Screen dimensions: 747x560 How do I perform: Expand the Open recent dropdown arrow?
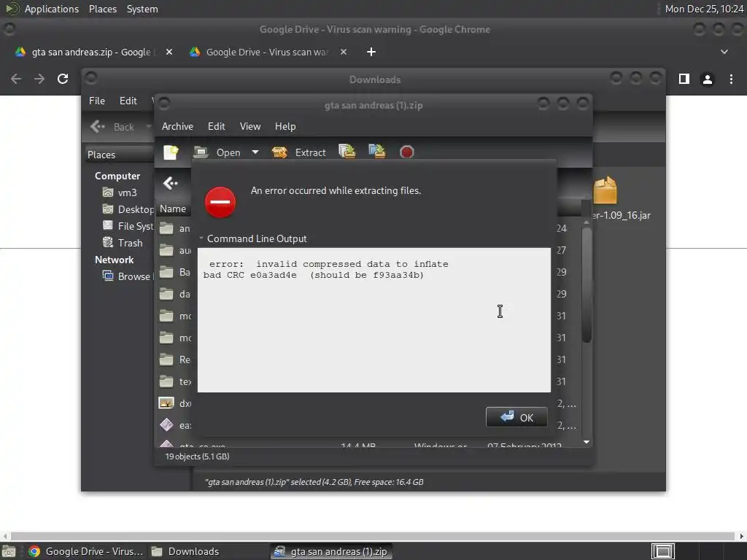click(x=255, y=152)
